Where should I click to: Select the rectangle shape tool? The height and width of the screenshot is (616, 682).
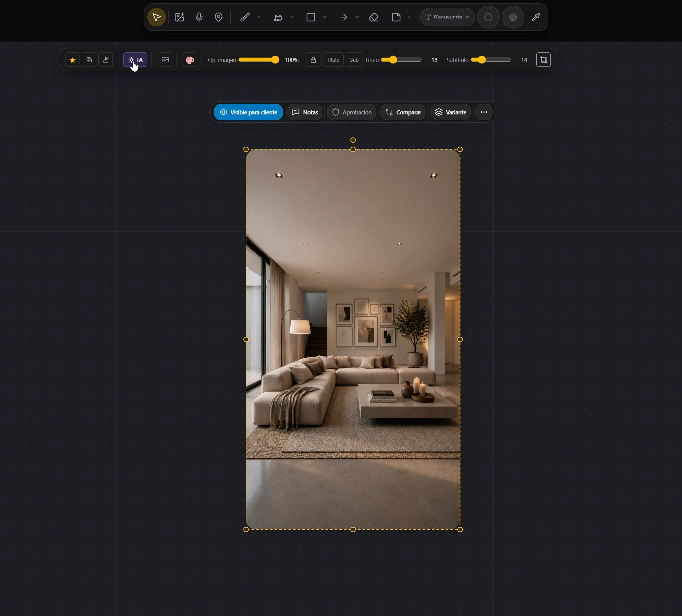pos(311,17)
